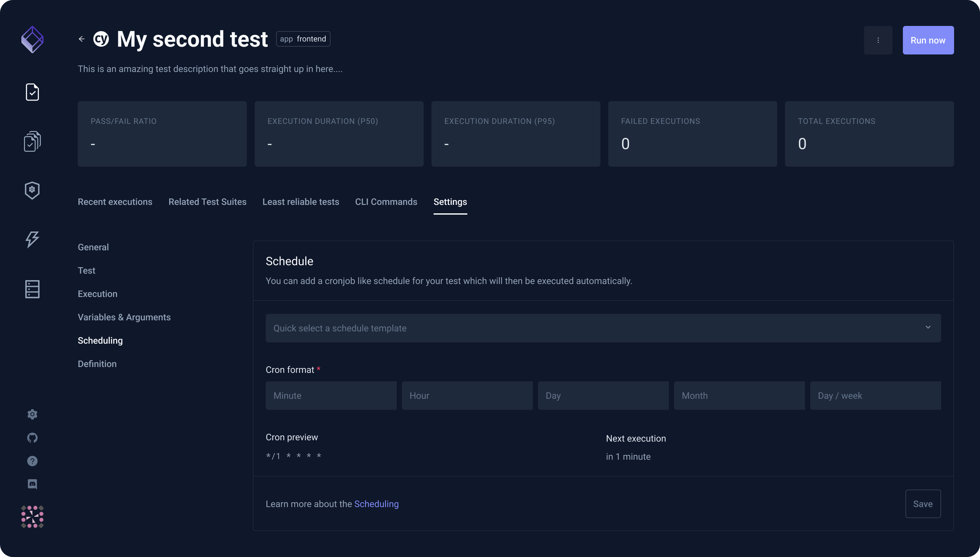This screenshot has height=557, width=980.
Task: Expand the three-dot options menu
Action: pyautogui.click(x=878, y=40)
